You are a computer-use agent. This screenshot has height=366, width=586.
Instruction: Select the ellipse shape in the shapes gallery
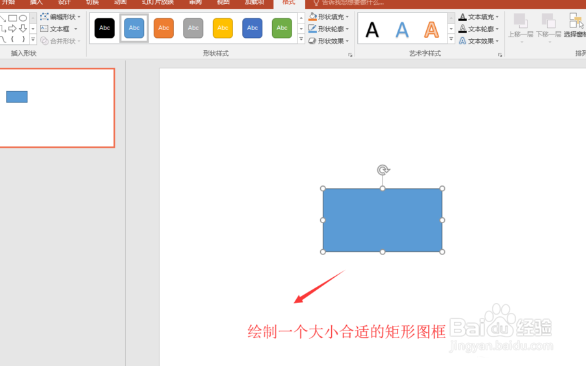pyautogui.click(x=23, y=18)
